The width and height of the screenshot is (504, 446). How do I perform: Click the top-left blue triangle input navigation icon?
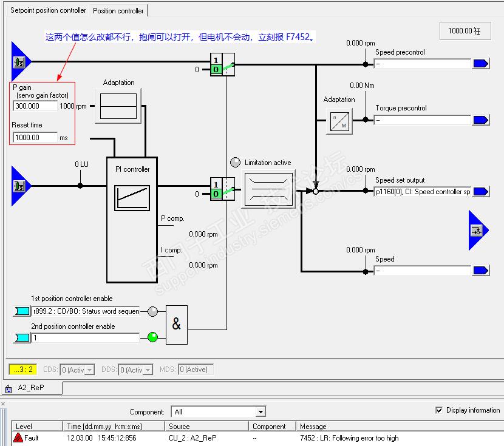[21, 62]
